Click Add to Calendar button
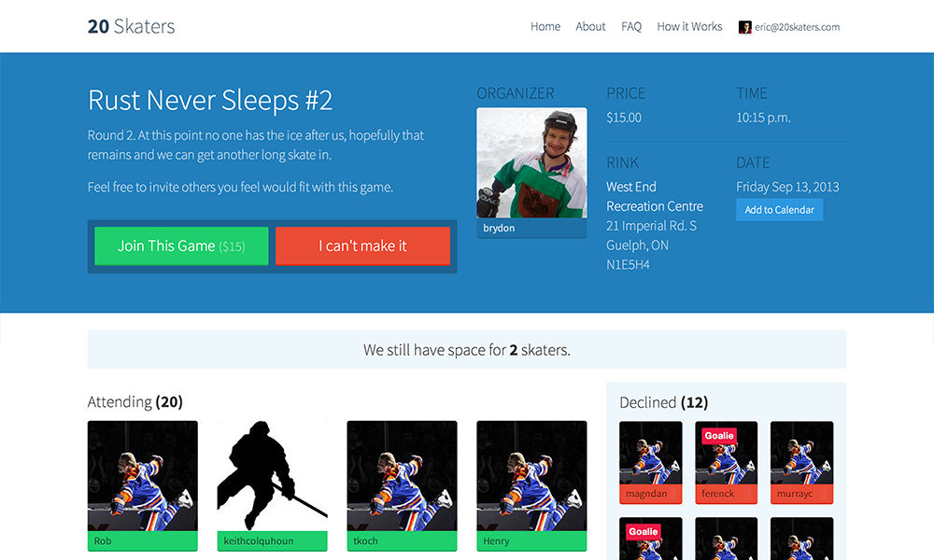Viewport: 934px width, 560px height. tap(779, 209)
